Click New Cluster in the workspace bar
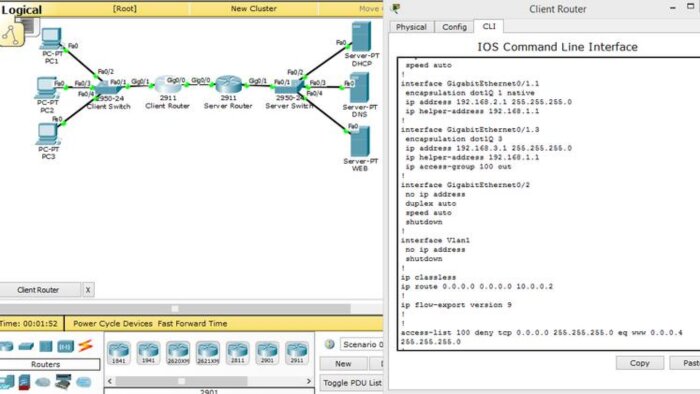Screen dimensions: 700x394 coord(253,8)
